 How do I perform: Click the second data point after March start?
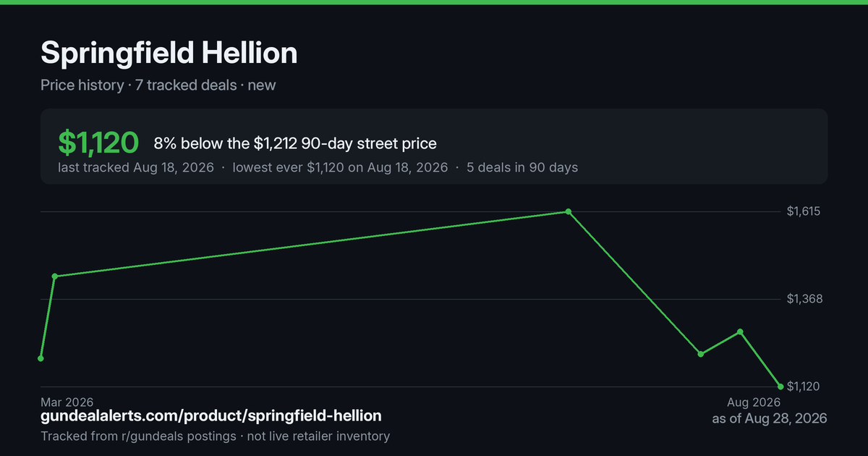(55, 276)
